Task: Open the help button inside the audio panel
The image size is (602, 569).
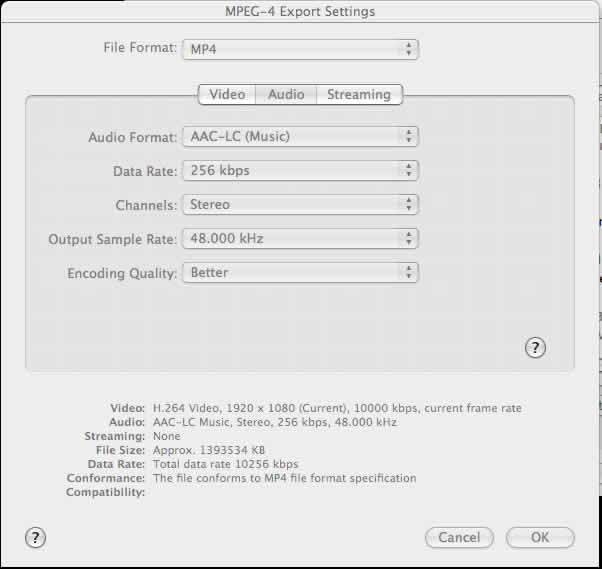Action: [535, 347]
